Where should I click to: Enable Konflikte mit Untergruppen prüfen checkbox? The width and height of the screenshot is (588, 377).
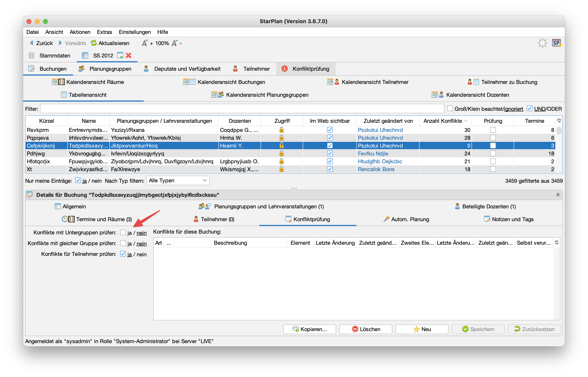pos(123,232)
